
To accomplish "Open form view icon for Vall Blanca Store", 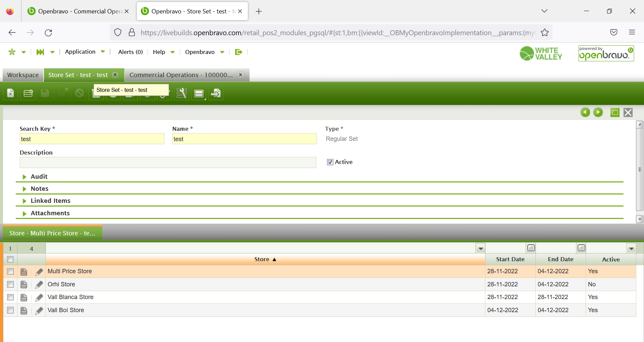I will 24,297.
